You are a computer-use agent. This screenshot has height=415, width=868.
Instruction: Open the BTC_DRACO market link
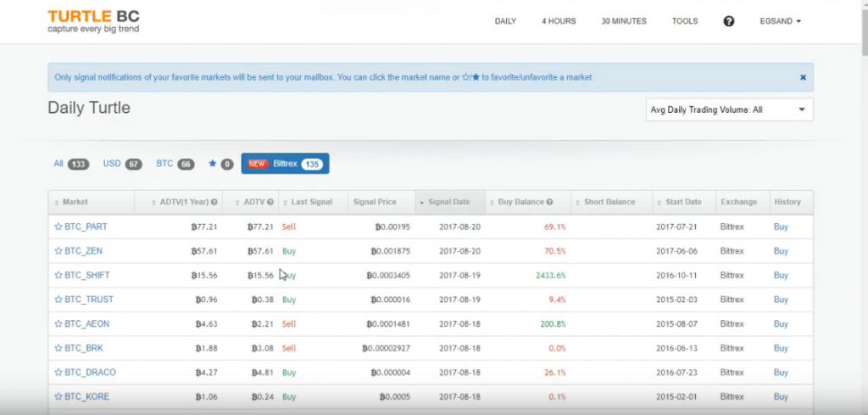pos(90,373)
